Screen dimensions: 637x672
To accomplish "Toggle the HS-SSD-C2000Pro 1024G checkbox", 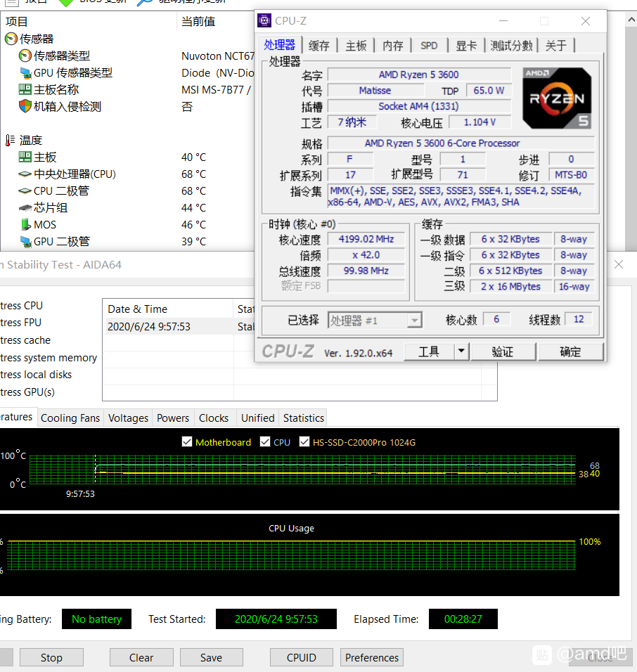I will [304, 442].
